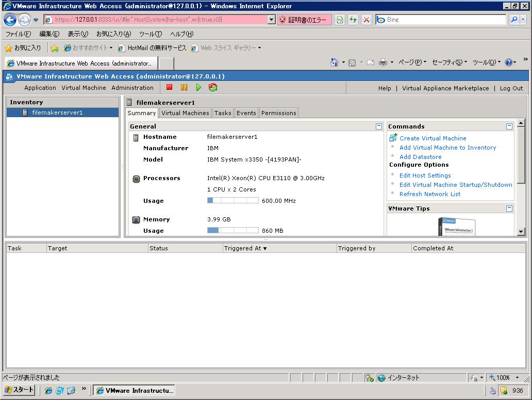Click the RSS feeds icon

(352, 63)
